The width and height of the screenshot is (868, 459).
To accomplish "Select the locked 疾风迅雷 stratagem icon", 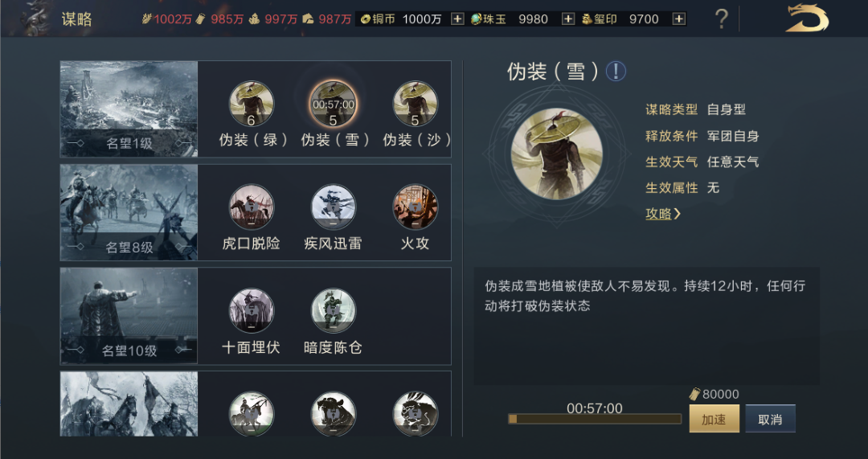I will [334, 207].
